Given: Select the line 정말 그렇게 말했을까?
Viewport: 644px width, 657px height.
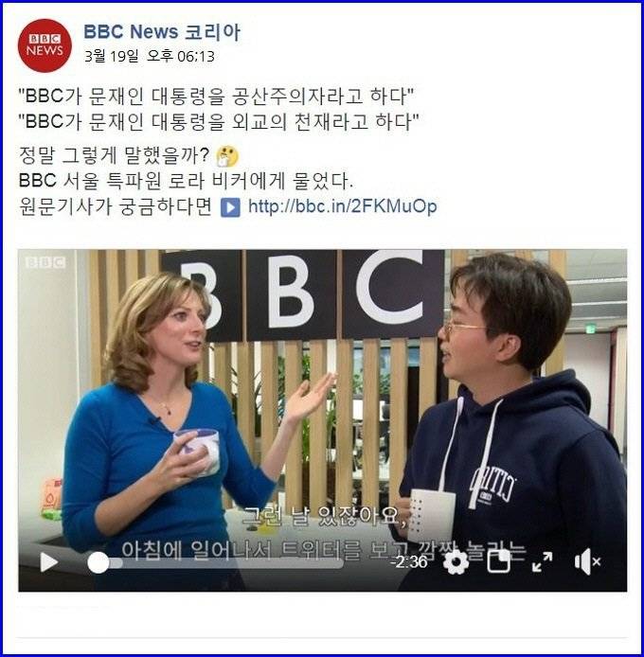Looking at the screenshot, I should [x=114, y=155].
